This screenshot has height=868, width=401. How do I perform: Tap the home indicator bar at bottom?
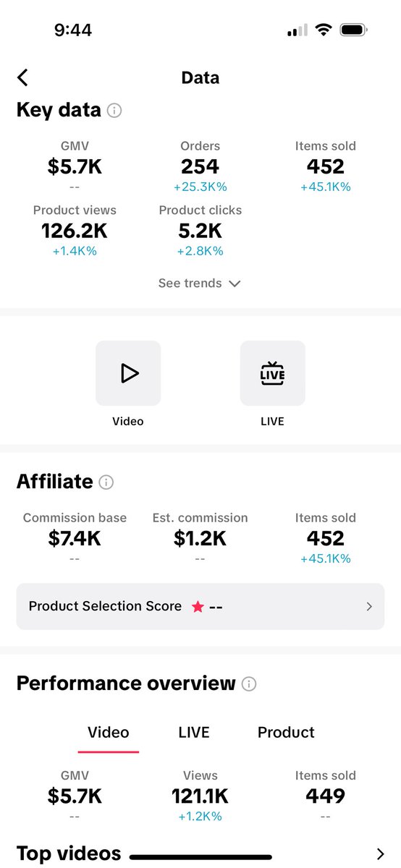coord(200,857)
